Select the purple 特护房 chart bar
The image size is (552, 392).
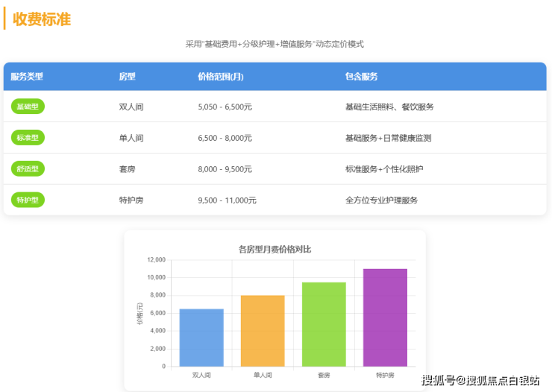pyautogui.click(x=385, y=317)
